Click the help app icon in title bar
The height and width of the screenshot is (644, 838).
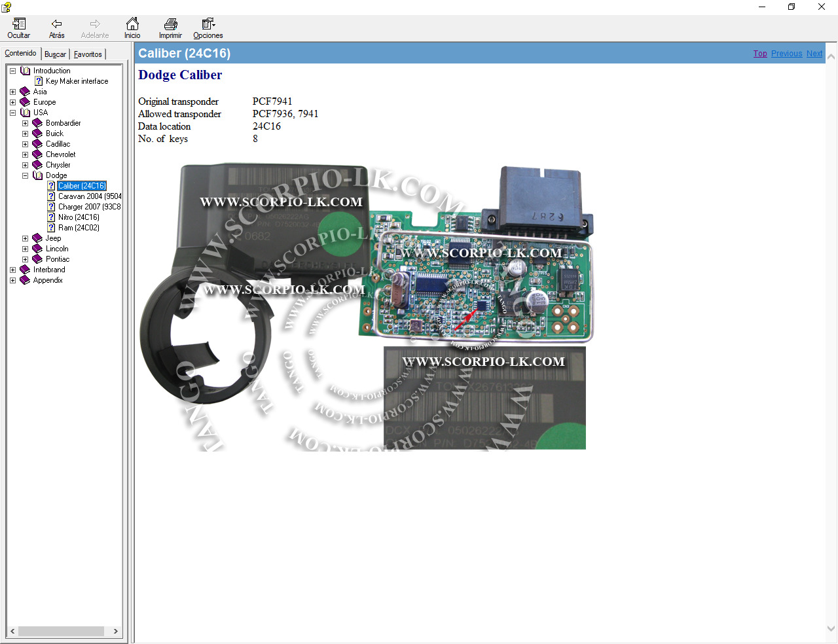tap(6, 7)
